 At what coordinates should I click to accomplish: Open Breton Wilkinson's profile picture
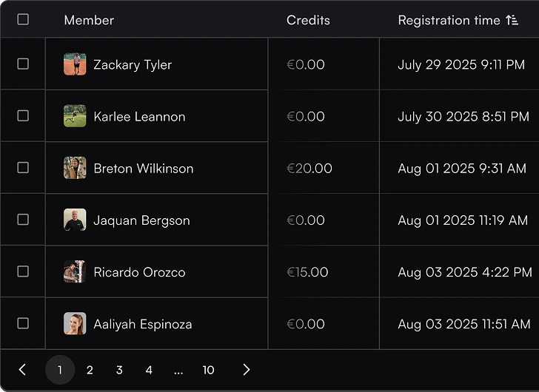pyautogui.click(x=75, y=168)
